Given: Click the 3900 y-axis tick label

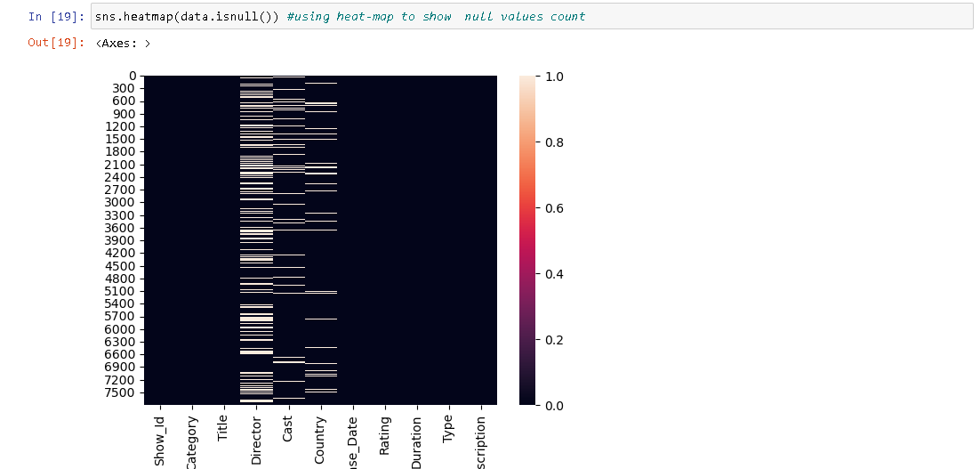Looking at the screenshot, I should click(119, 240).
